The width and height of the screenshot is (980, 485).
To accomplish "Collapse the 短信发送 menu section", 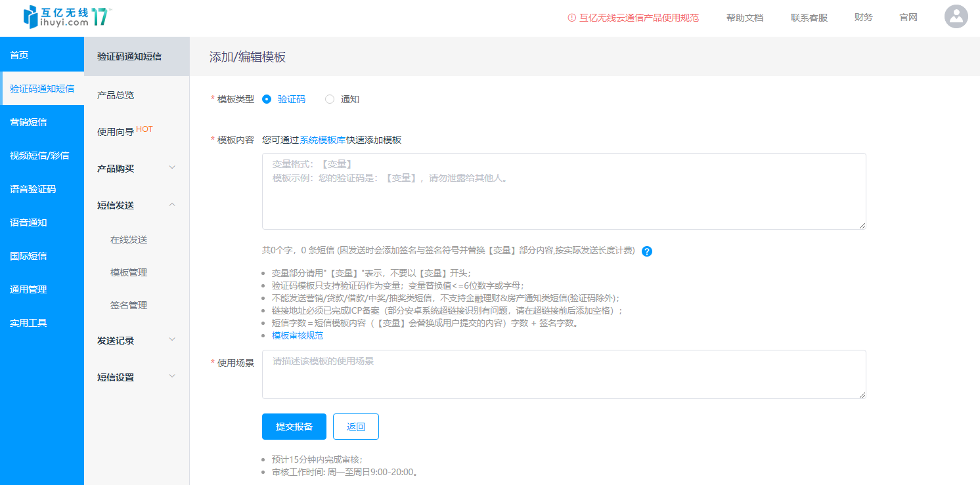I will [x=136, y=205].
